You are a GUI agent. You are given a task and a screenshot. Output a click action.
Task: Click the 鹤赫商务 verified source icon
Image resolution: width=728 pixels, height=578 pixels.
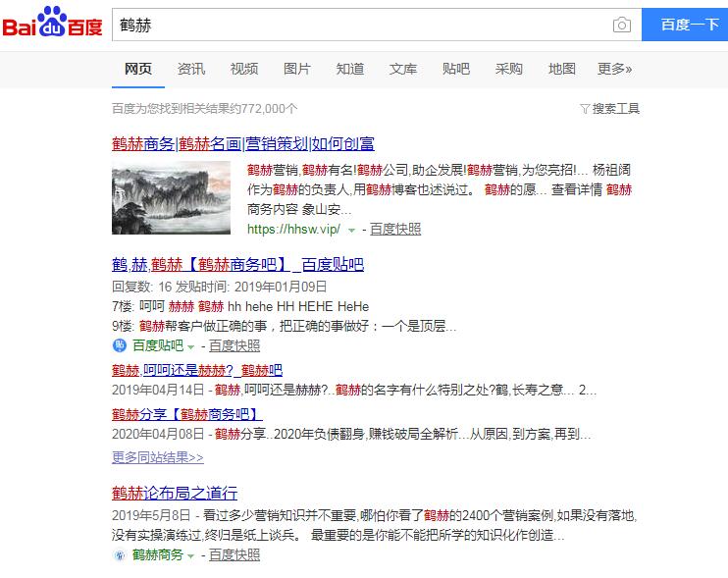pyautogui.click(x=120, y=554)
